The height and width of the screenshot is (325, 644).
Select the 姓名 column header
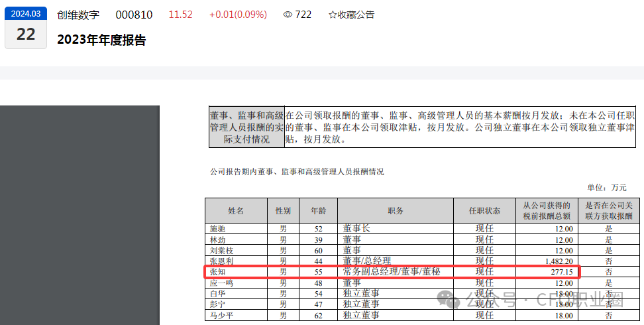(x=236, y=211)
